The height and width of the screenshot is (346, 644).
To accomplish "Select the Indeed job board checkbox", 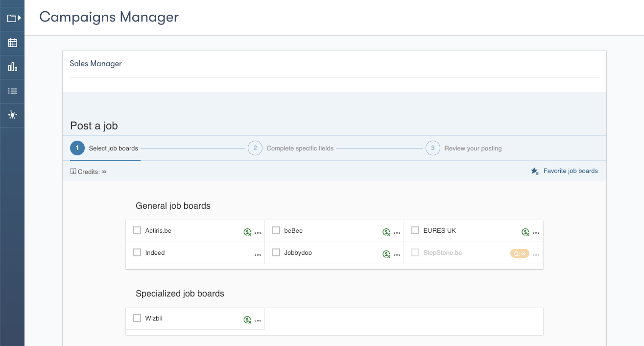I will (137, 252).
